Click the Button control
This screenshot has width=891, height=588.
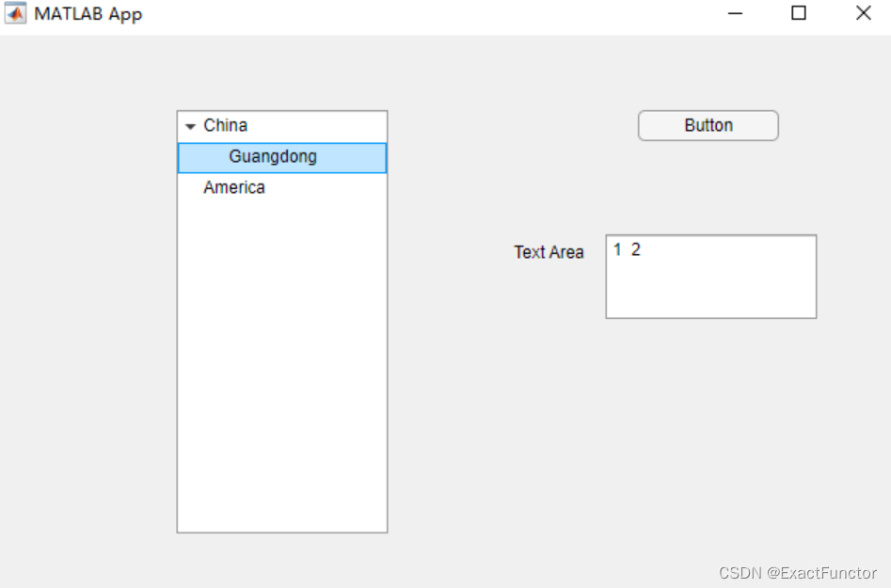pyautogui.click(x=708, y=125)
